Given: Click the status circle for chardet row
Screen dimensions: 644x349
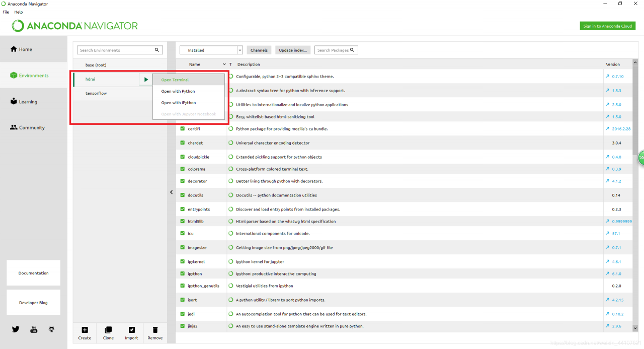Looking at the screenshot, I should (231, 143).
